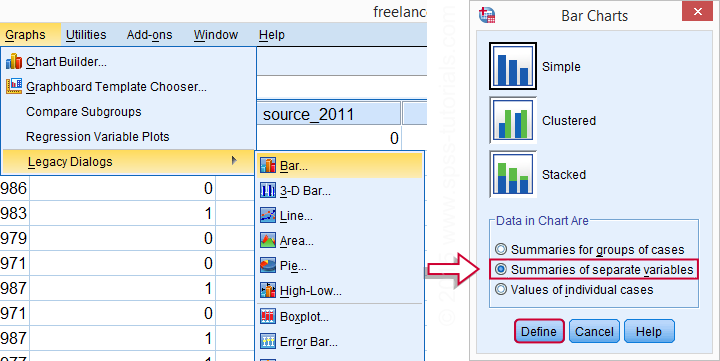Image resolution: width=720 pixels, height=361 pixels.
Task: Click the High-Low chart icon
Action: coord(268,290)
